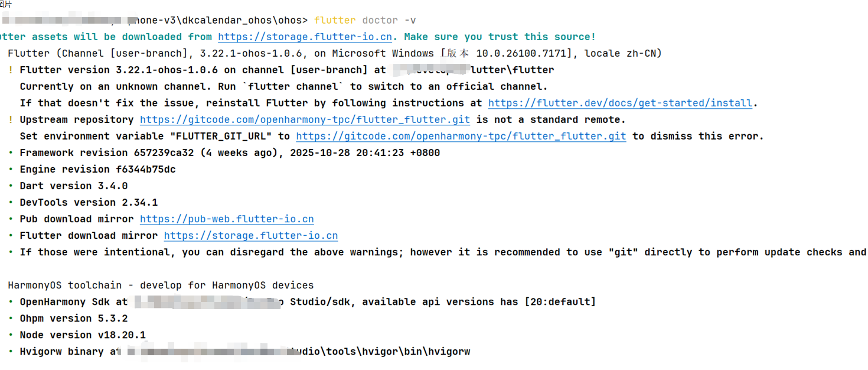Image resolution: width=868 pixels, height=370 pixels.
Task: Click bullet before Dart version line
Action: 11,186
